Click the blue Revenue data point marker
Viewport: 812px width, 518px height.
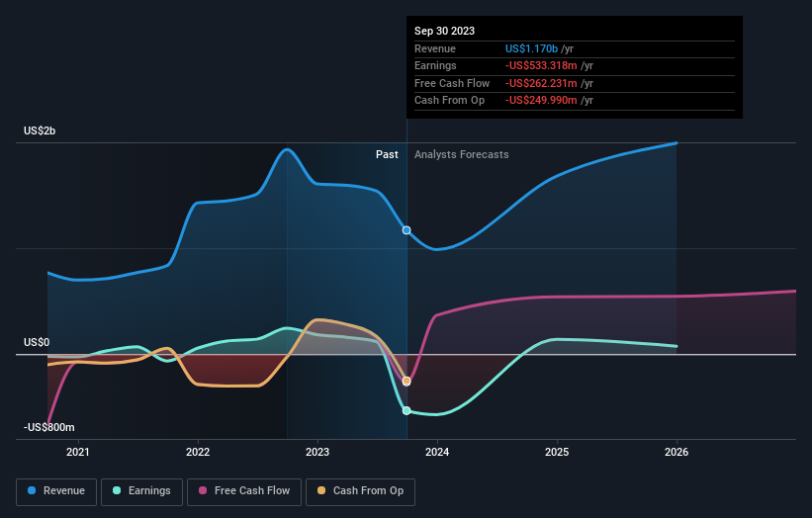(x=406, y=230)
